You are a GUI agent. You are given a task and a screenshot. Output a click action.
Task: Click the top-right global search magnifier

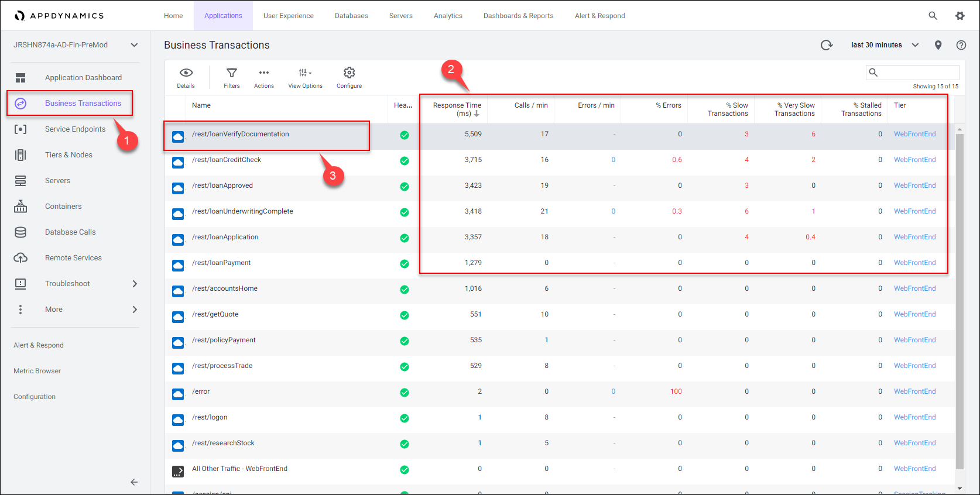tap(933, 16)
